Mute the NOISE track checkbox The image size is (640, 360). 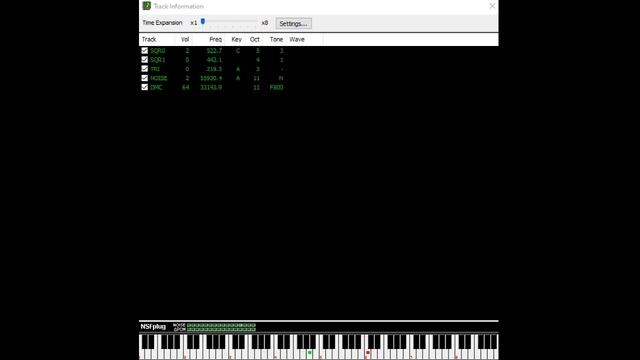click(144, 78)
